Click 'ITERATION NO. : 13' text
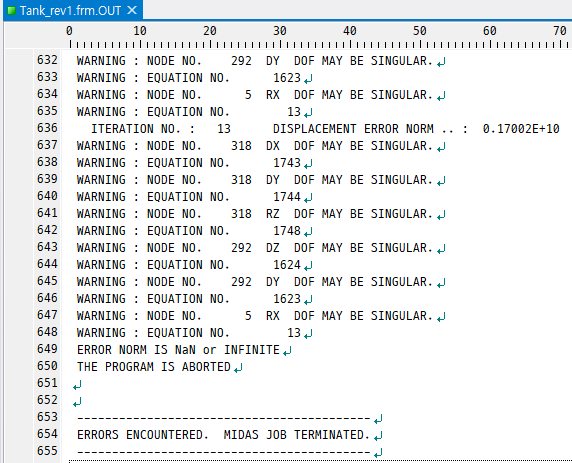Image resolution: width=572 pixels, height=463 pixels. click(161, 129)
